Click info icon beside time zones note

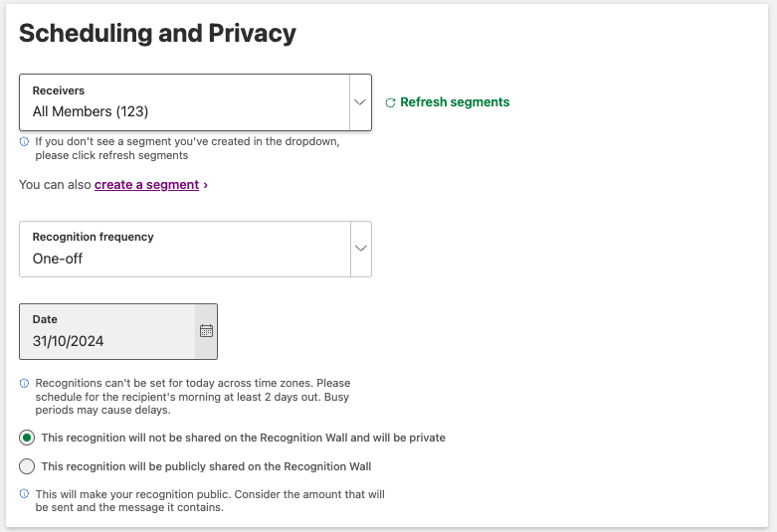coord(24,383)
